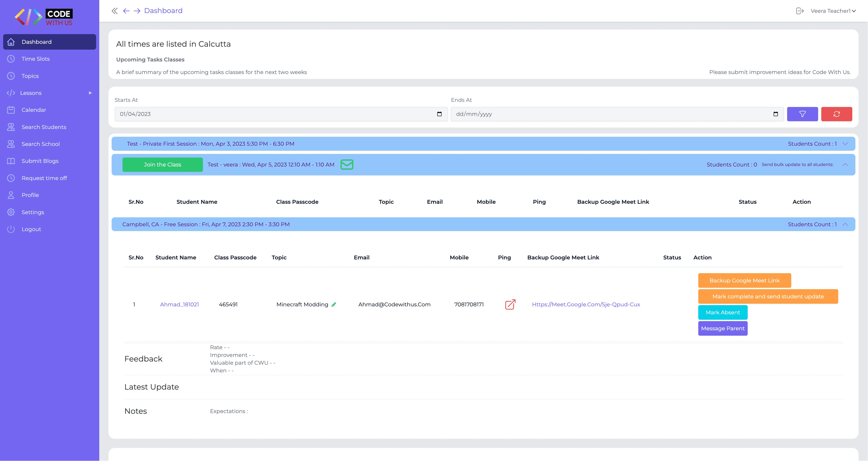Image resolution: width=868 pixels, height=461 pixels.
Task: Click the Message Parent button
Action: pos(723,328)
